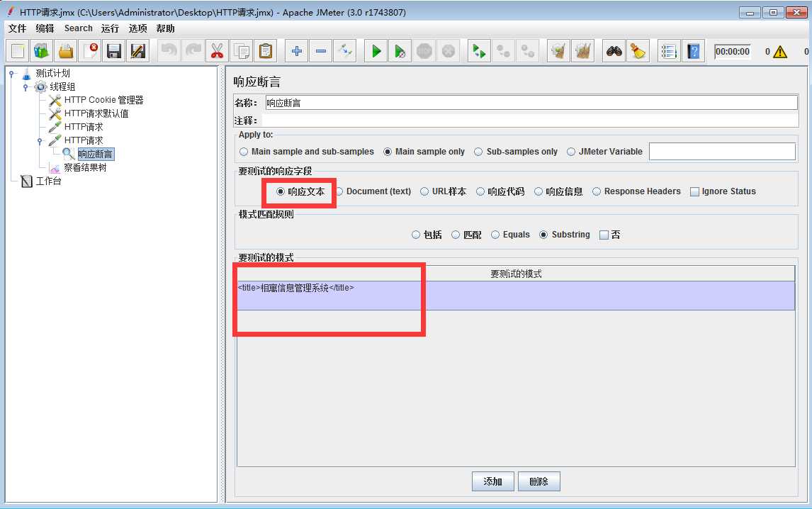This screenshot has height=509, width=812.
Task: Open the 编辑 menu
Action: (x=45, y=28)
